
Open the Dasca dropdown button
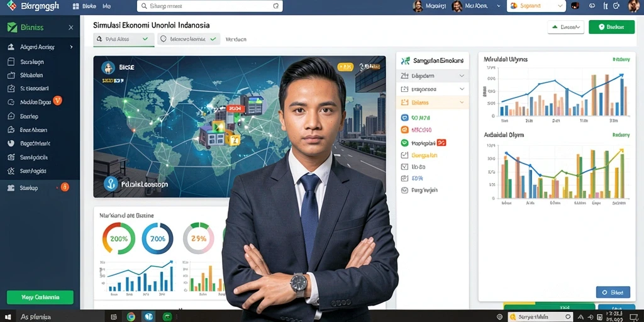pyautogui.click(x=566, y=27)
